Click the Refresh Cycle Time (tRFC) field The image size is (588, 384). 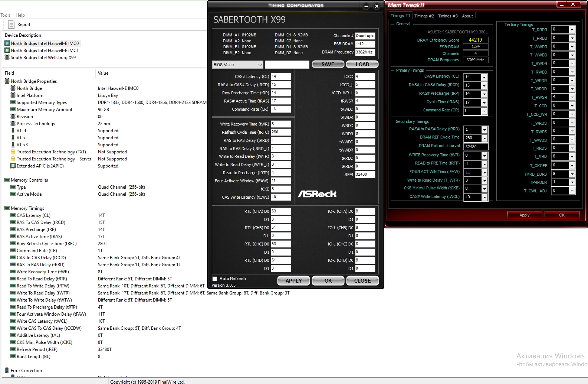pyautogui.click(x=281, y=132)
